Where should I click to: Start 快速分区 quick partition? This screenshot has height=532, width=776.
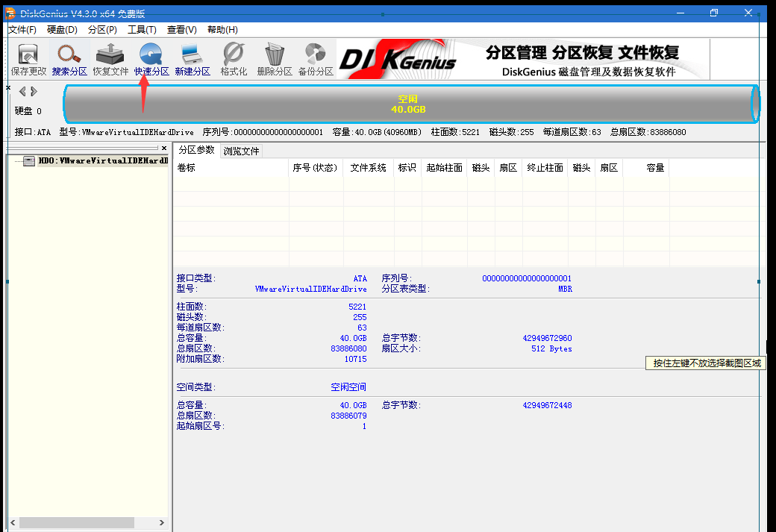click(x=151, y=60)
